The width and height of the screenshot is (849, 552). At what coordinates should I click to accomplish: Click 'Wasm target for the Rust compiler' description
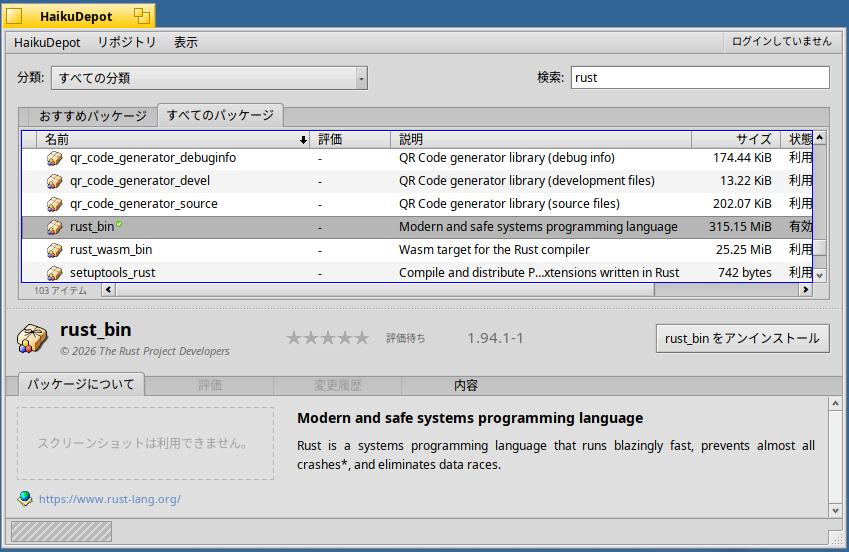point(494,250)
